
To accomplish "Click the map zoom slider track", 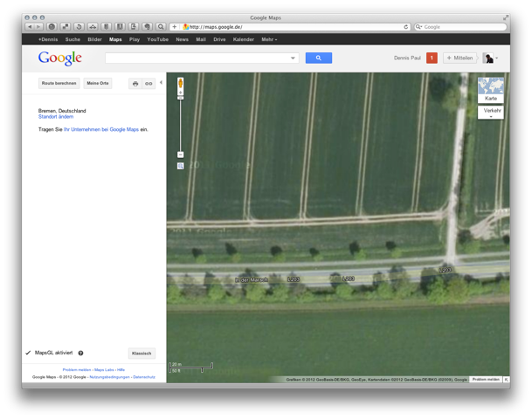I will 180,127.
